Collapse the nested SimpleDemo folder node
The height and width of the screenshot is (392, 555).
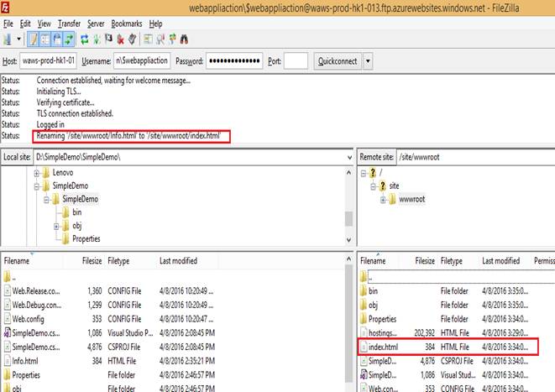point(46,200)
